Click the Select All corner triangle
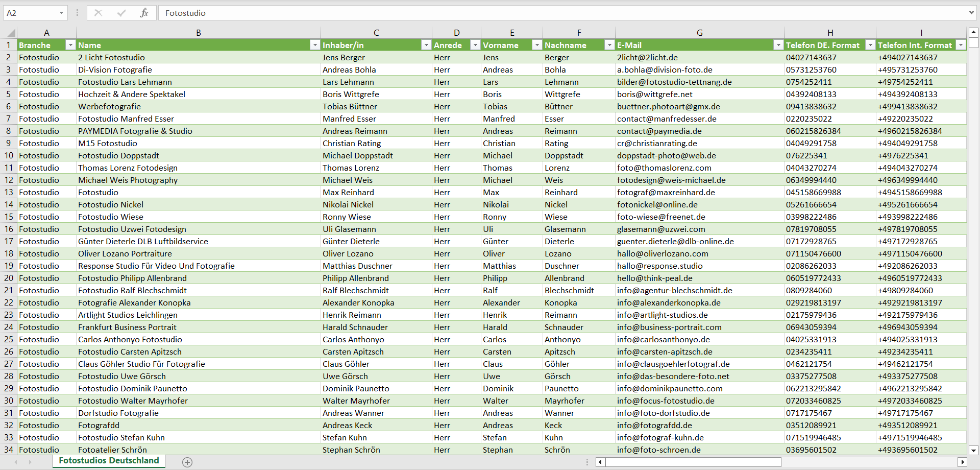The height and width of the screenshot is (470, 980). click(11, 33)
